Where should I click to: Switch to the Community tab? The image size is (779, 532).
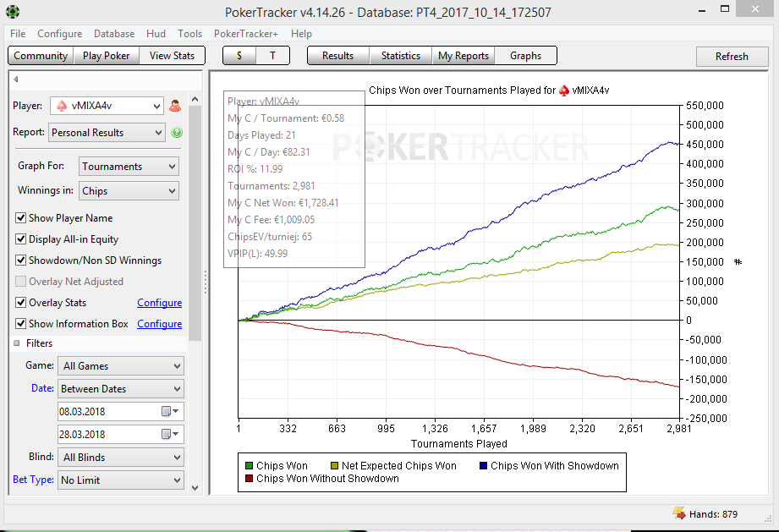pos(41,56)
